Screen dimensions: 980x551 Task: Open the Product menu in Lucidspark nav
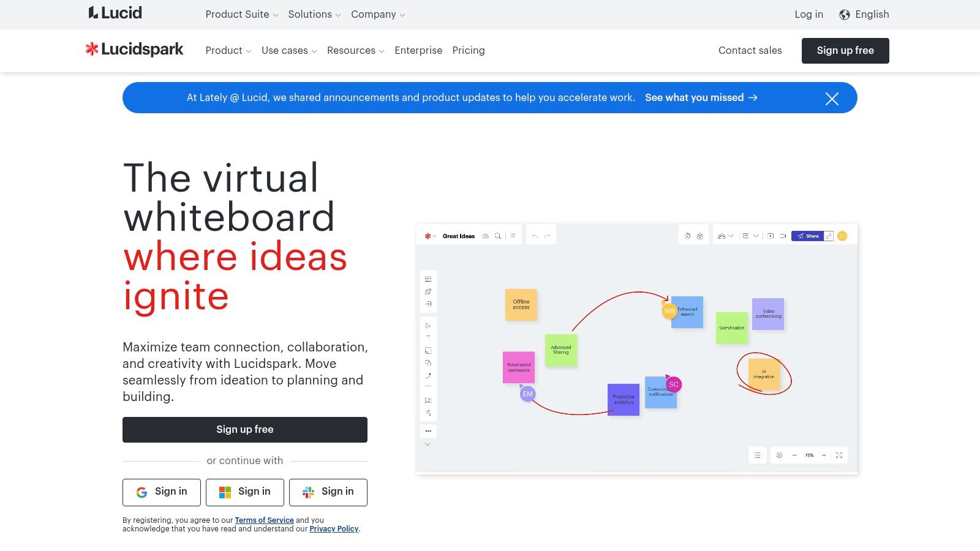tap(228, 51)
